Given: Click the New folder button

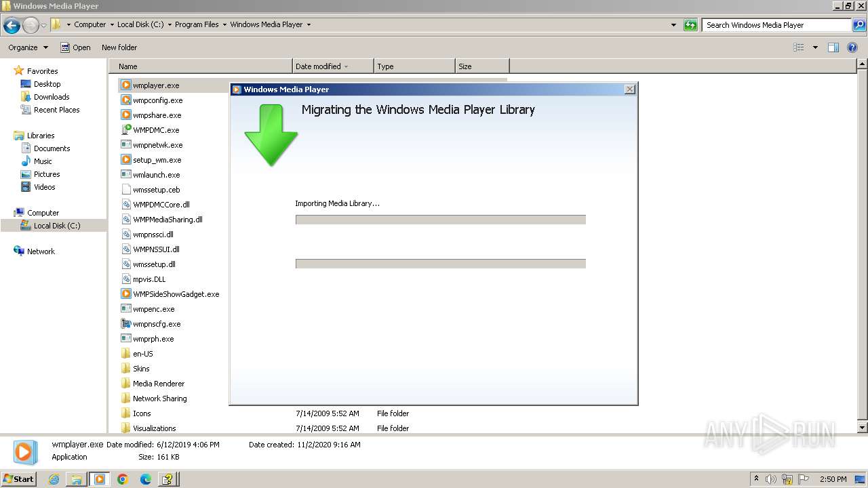Looking at the screenshot, I should (119, 47).
